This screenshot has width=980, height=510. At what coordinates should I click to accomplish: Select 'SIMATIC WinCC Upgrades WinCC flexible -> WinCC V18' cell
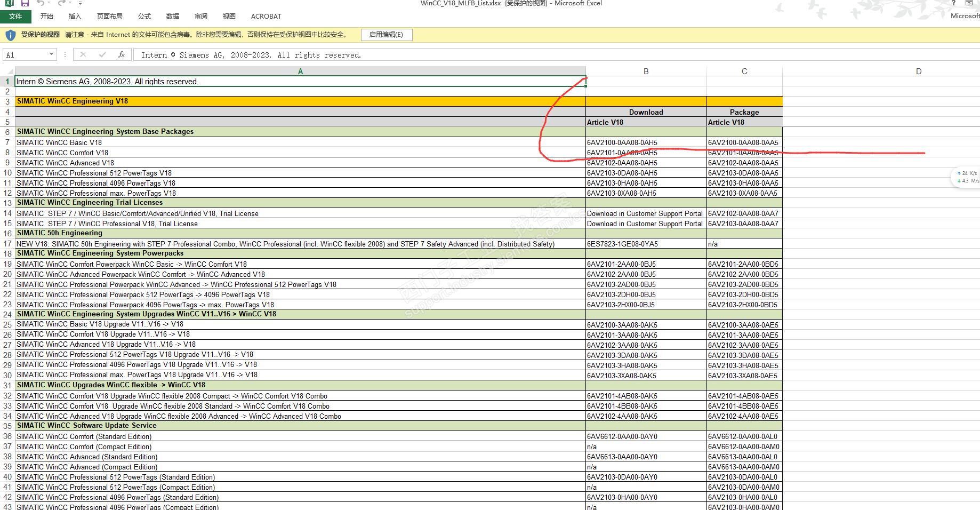300,385
